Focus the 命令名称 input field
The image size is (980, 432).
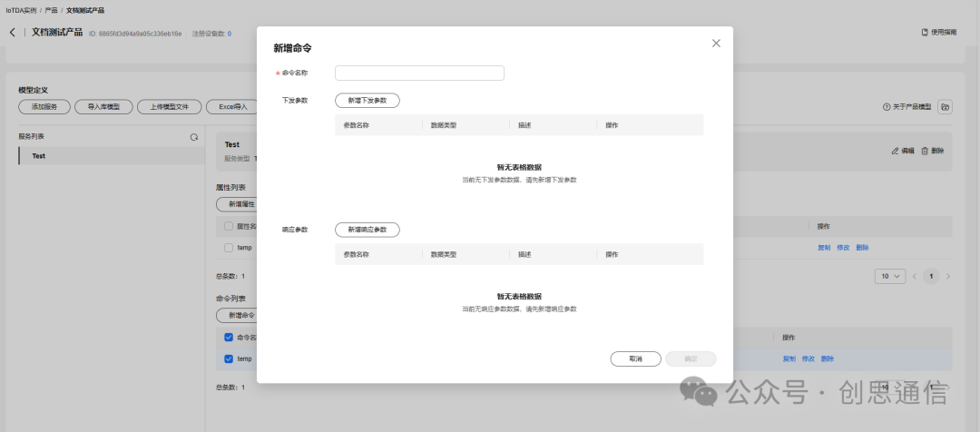tap(419, 74)
